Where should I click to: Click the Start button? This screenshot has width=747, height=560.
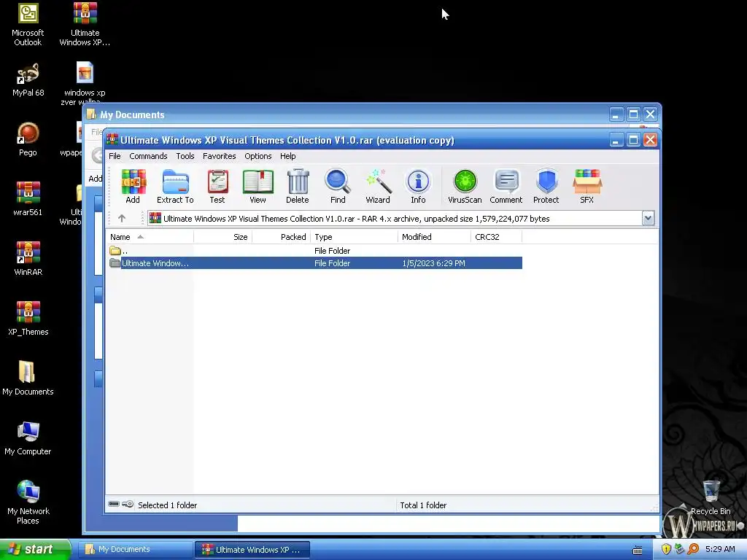35,549
